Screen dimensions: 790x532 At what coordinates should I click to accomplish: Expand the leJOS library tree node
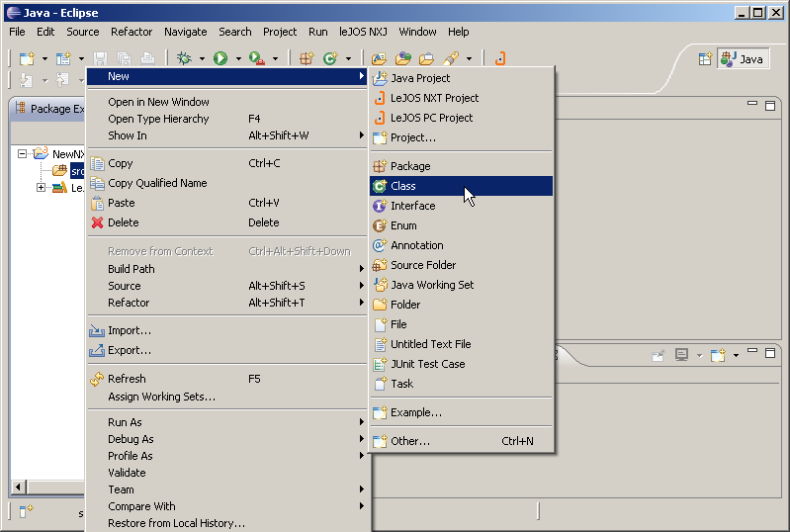pyautogui.click(x=41, y=188)
